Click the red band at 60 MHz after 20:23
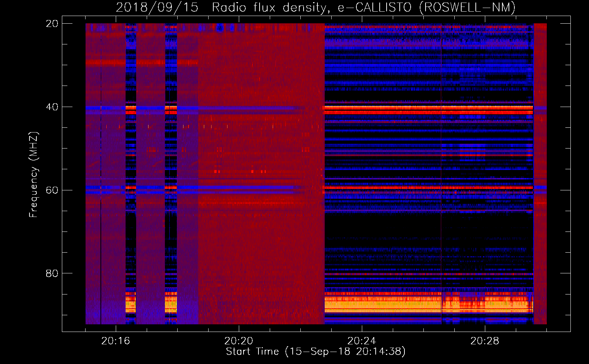Image resolution: width=589 pixels, height=364 pixels. click(x=429, y=188)
